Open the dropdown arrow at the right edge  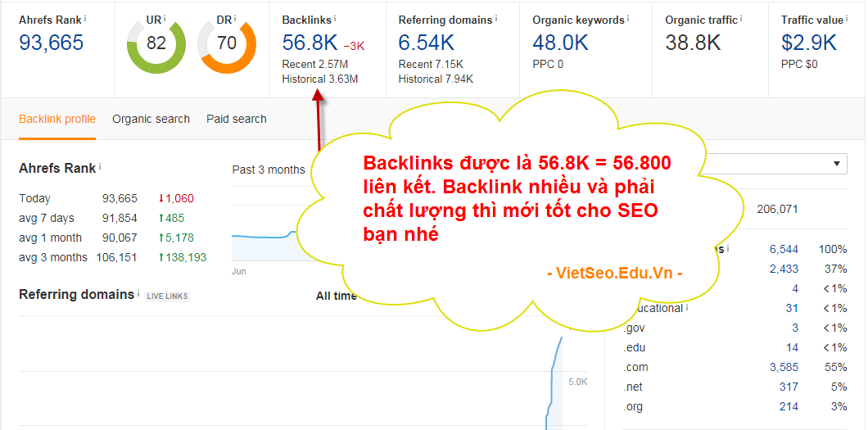coord(837,164)
